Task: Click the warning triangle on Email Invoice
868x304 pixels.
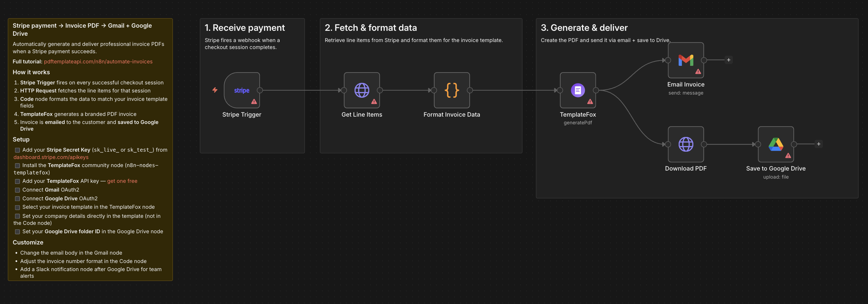Action: [x=698, y=71]
